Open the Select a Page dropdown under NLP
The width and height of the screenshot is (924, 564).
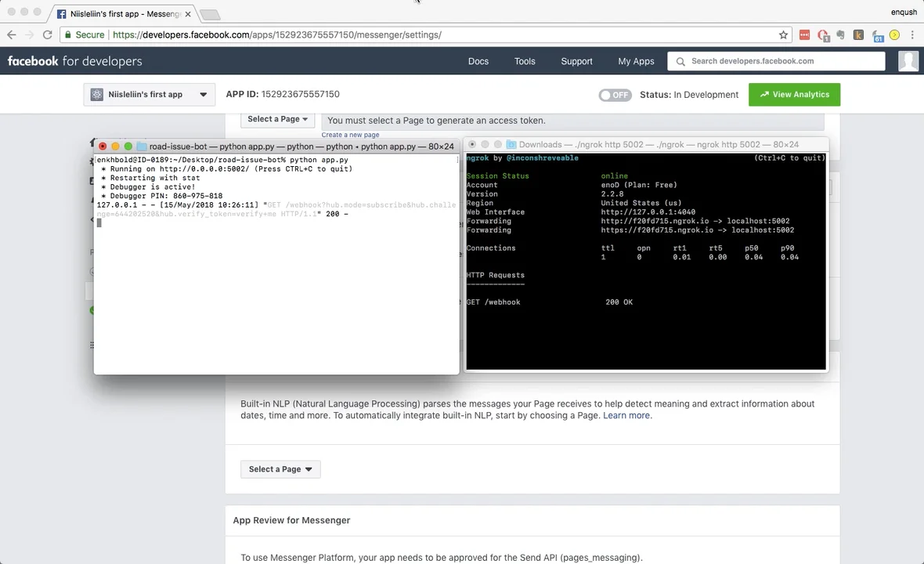click(x=280, y=469)
